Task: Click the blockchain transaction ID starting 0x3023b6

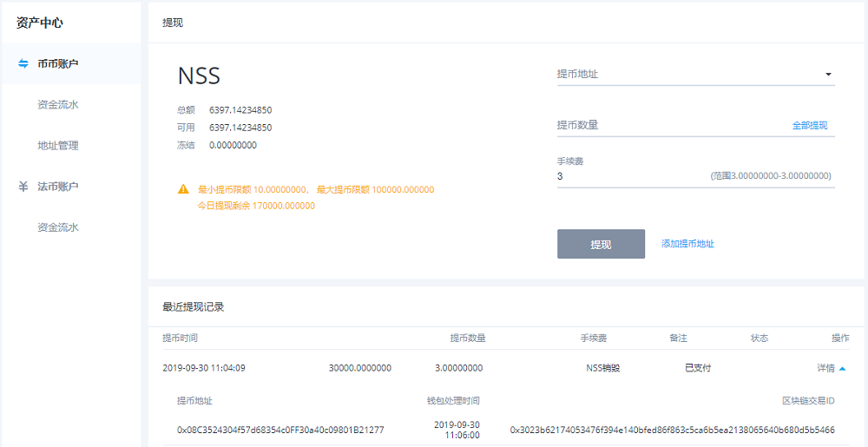Action: 672,430
